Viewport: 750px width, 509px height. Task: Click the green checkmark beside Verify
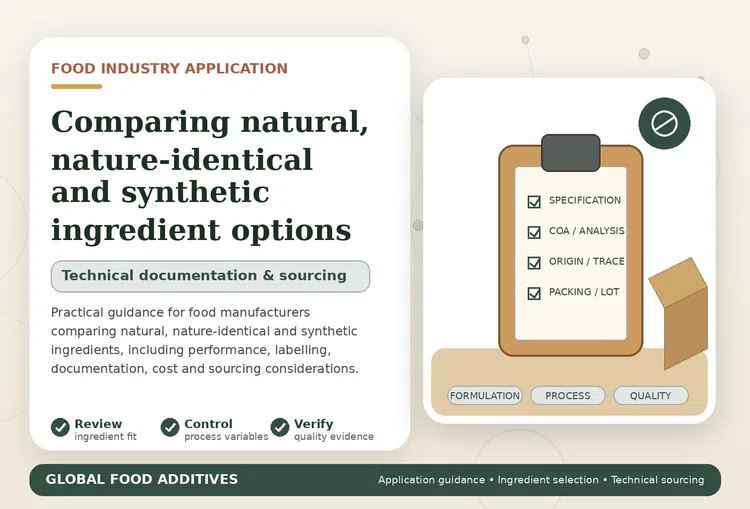(x=280, y=427)
